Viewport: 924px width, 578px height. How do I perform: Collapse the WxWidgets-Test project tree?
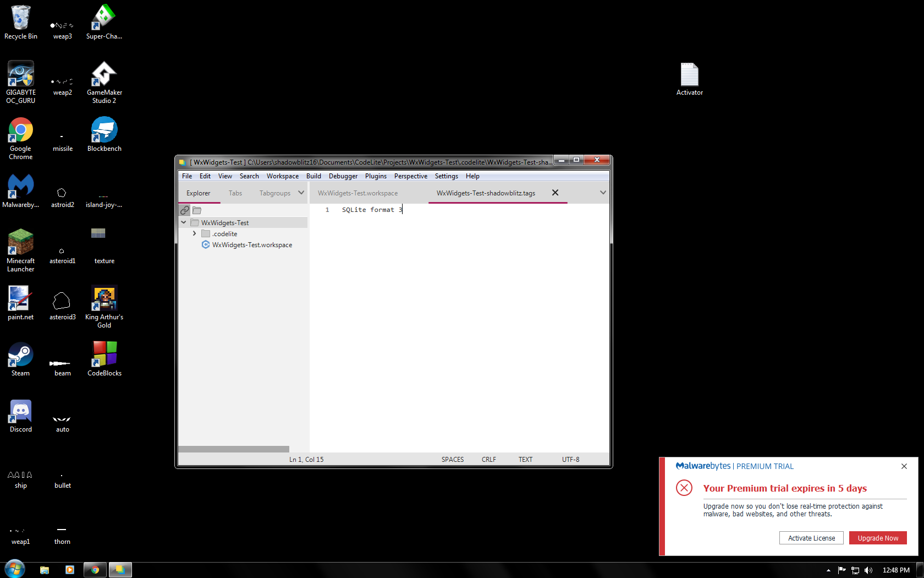pos(184,222)
